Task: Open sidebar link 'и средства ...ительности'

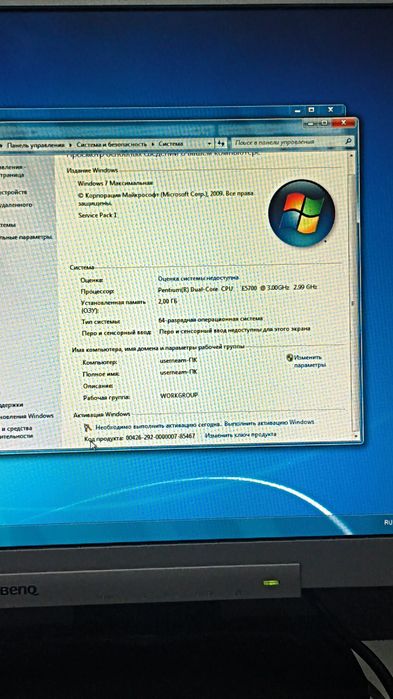Action: click(16, 432)
